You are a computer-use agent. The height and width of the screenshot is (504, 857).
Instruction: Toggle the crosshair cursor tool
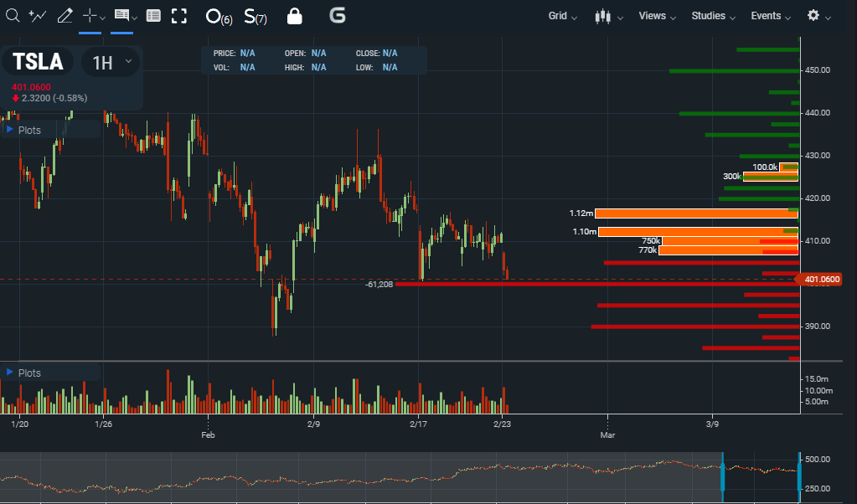(x=89, y=16)
